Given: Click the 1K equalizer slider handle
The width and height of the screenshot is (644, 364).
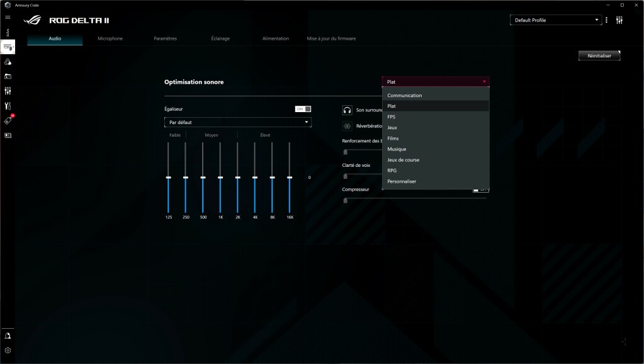Looking at the screenshot, I should 220,178.
